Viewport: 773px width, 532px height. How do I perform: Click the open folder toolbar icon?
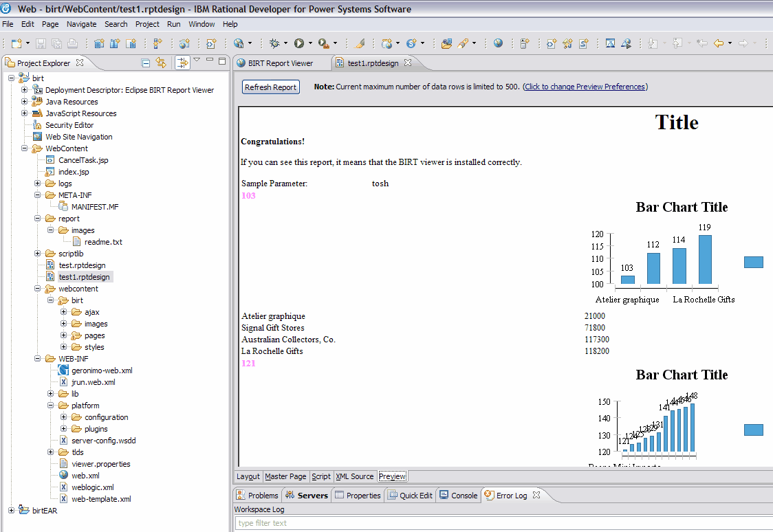pyautogui.click(x=446, y=43)
